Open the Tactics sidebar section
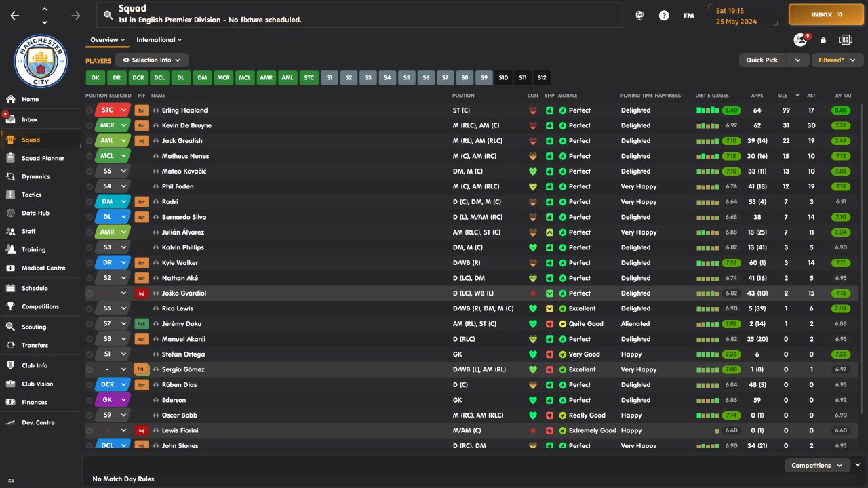This screenshot has height=488, width=868. coord(31,195)
